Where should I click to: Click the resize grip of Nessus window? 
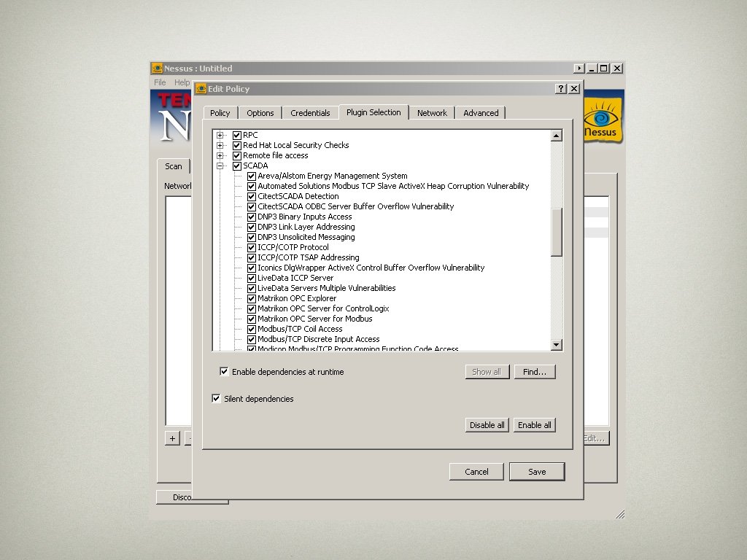click(x=620, y=514)
